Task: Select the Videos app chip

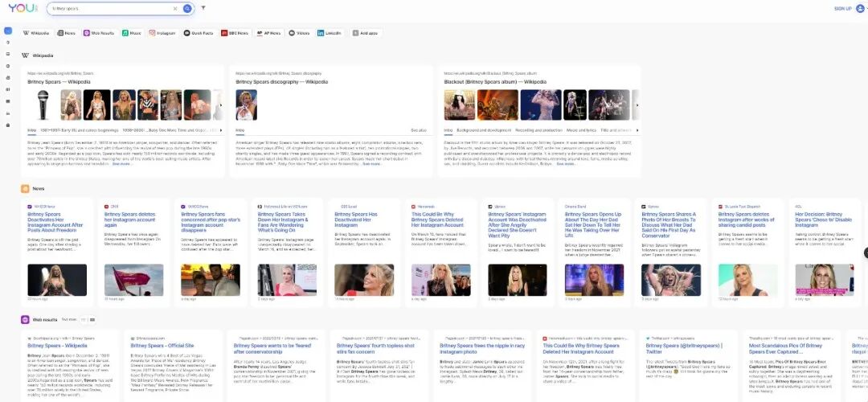Action: coord(300,33)
